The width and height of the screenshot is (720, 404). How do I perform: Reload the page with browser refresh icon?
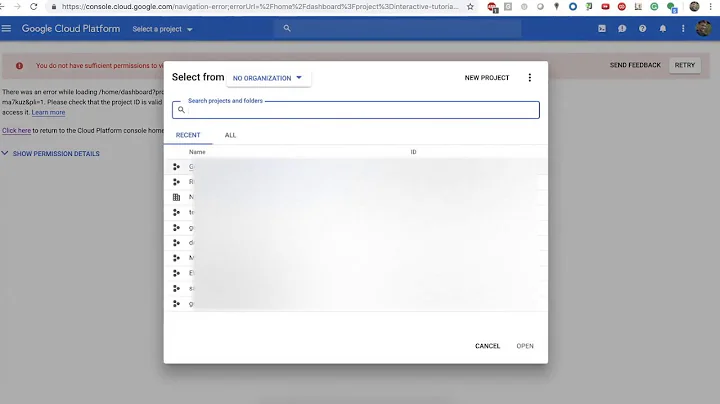click(34, 7)
